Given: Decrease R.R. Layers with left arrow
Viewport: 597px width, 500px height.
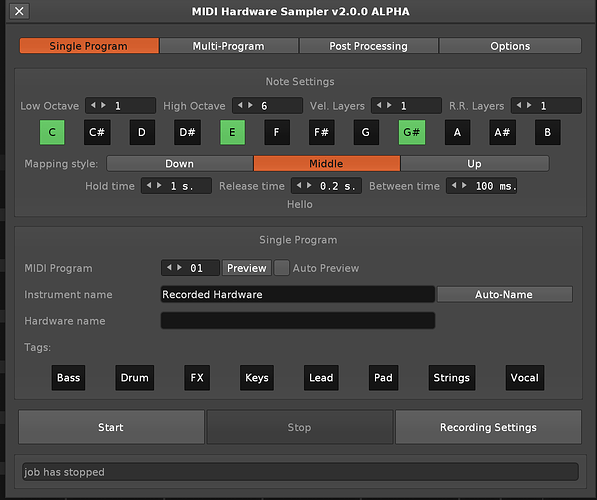Looking at the screenshot, I should click(519, 105).
